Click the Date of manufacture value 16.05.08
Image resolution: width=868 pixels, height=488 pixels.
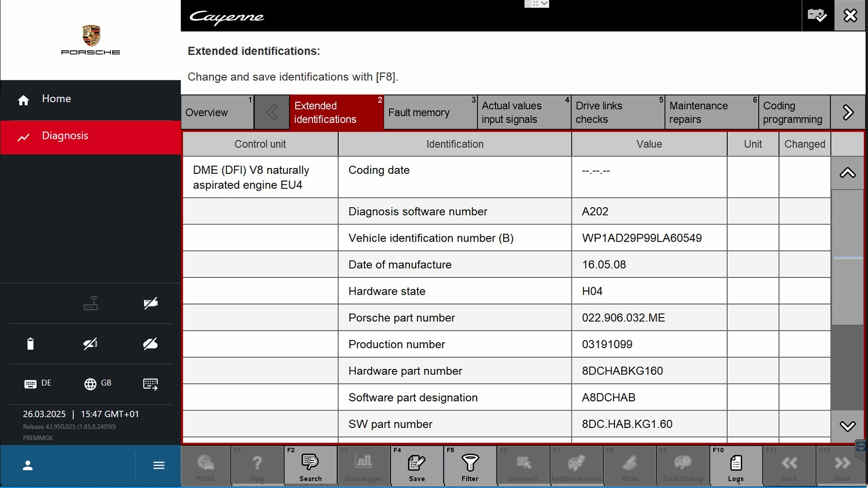[x=604, y=265]
